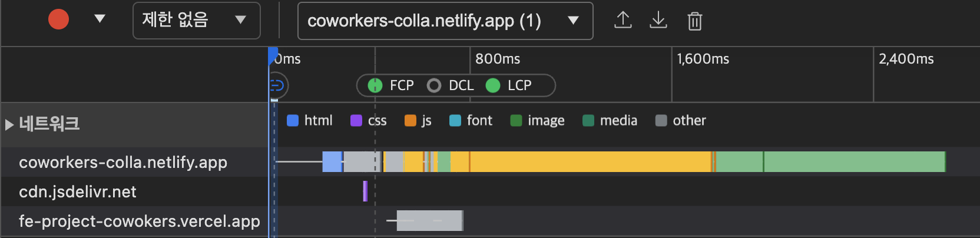Click the purple css request bar
Viewport: 980px width, 238px height.
tap(365, 191)
